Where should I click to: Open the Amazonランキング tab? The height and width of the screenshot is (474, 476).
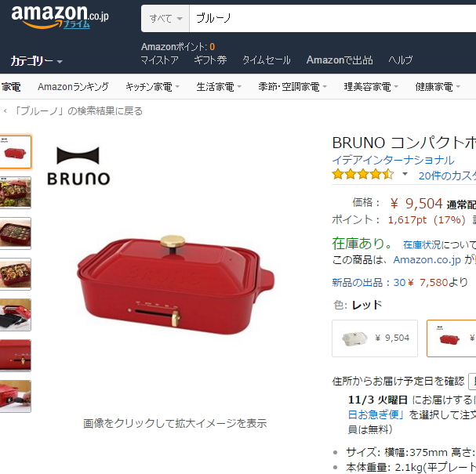[x=73, y=87]
